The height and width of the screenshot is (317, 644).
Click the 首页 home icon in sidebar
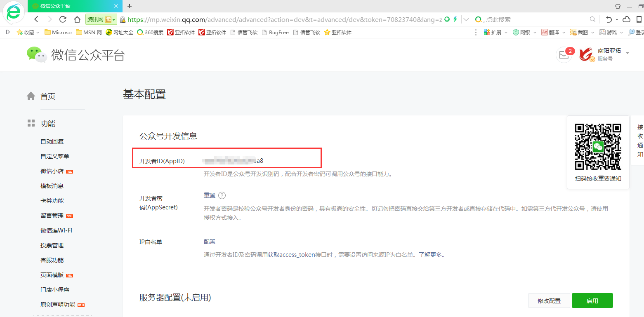(31, 96)
